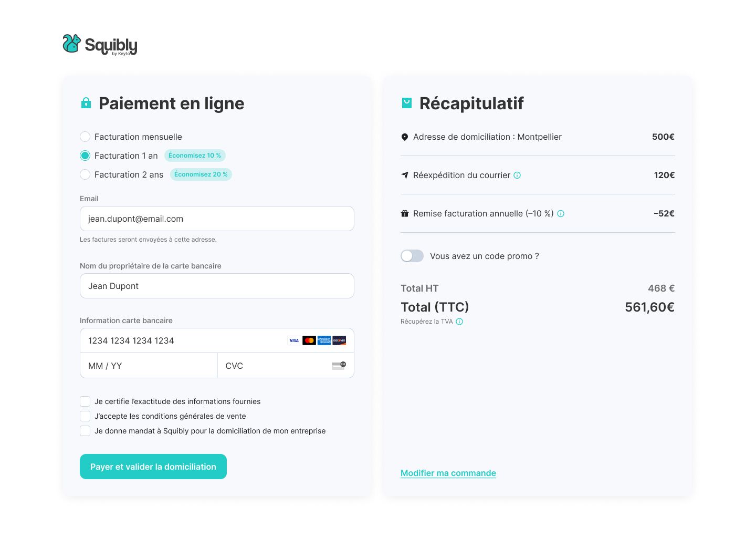Select Facturation mensuelle radio option
Image resolution: width=756 pixels, height=538 pixels.
click(85, 137)
